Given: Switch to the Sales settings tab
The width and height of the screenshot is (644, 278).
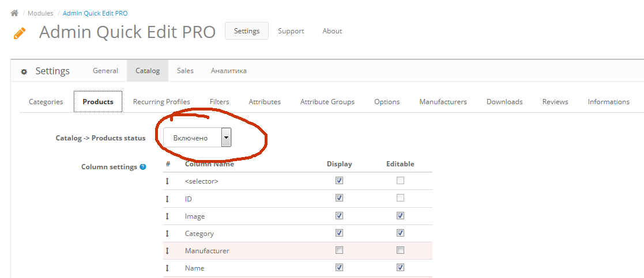Looking at the screenshot, I should click(x=185, y=71).
